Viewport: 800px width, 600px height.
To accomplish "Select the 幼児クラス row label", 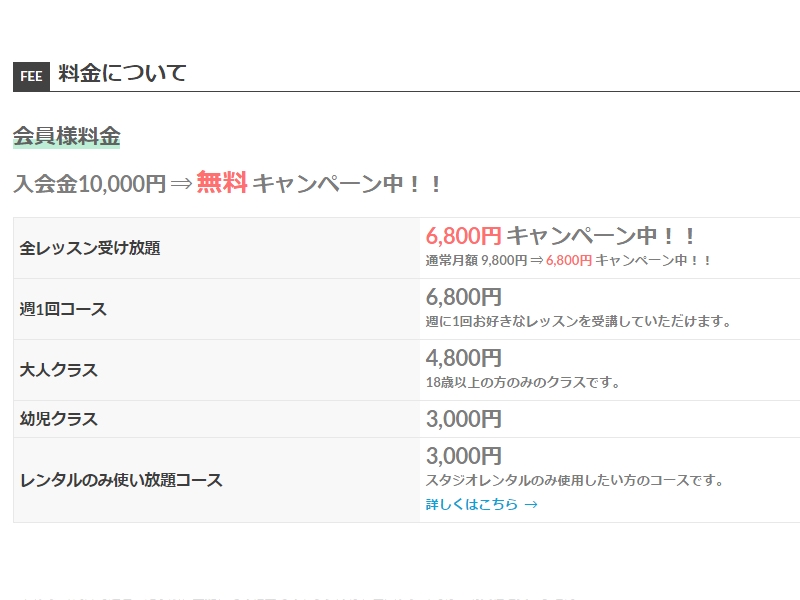I will [x=59, y=419].
